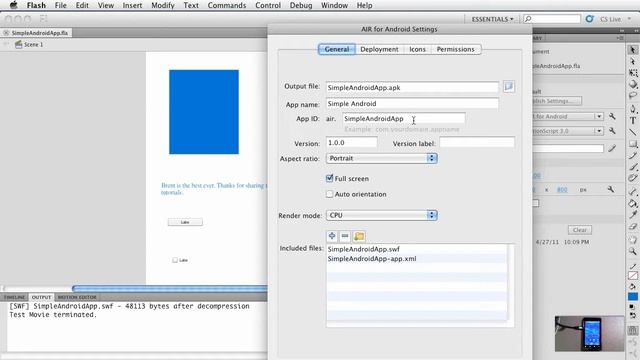
Task: Select the 3D Rotation tool
Action: coord(633,84)
